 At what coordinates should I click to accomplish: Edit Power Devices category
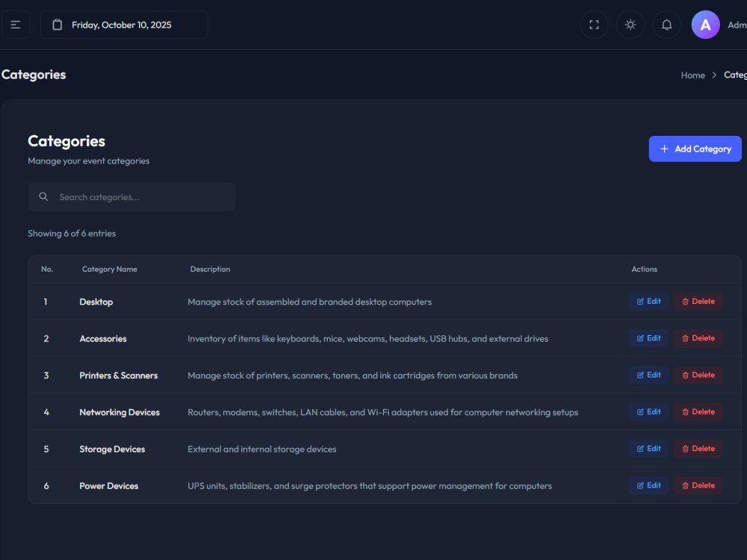pos(648,485)
